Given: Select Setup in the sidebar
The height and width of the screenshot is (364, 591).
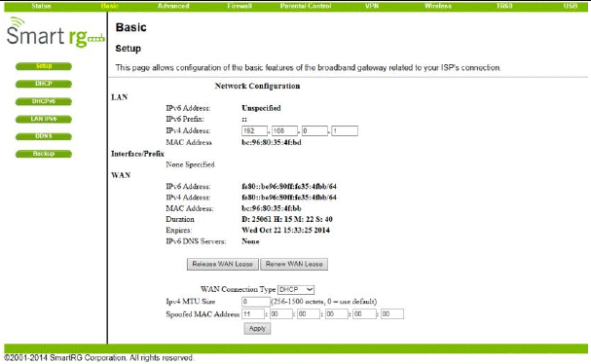Looking at the screenshot, I should click(44, 66).
